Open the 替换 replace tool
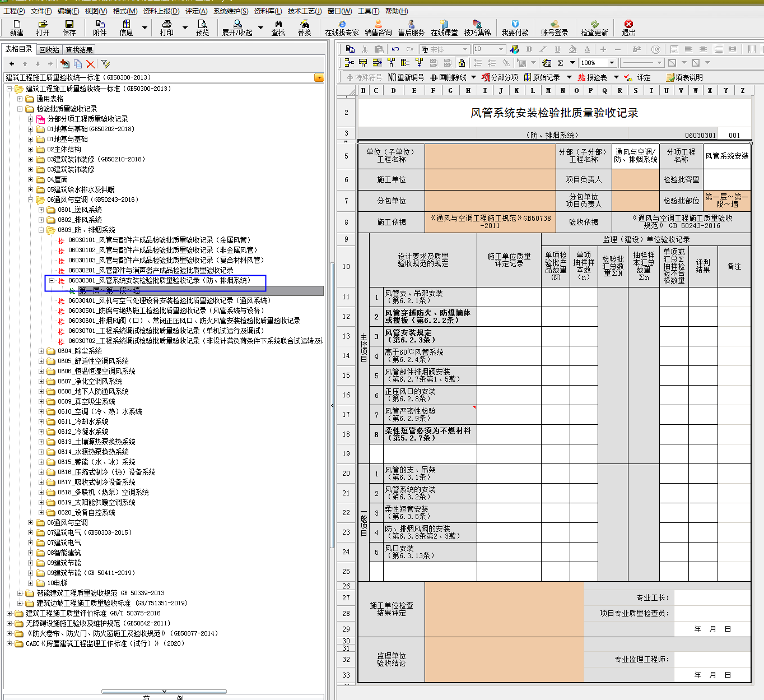 point(304,27)
